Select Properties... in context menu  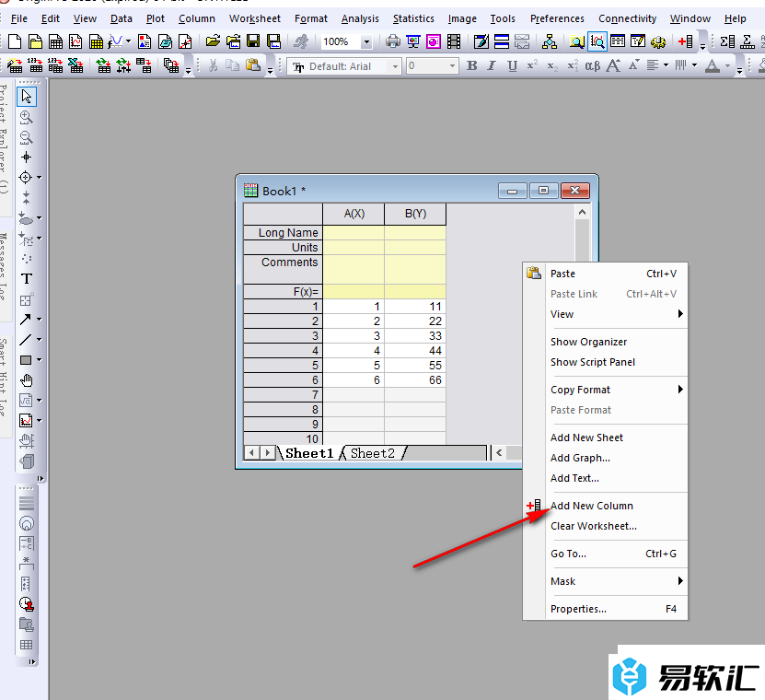tap(605, 609)
